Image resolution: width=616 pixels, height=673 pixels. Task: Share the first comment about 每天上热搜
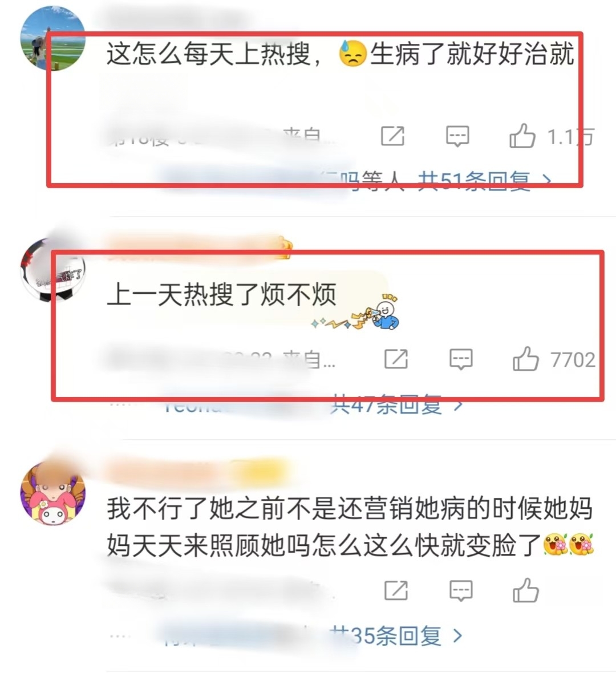point(393,136)
